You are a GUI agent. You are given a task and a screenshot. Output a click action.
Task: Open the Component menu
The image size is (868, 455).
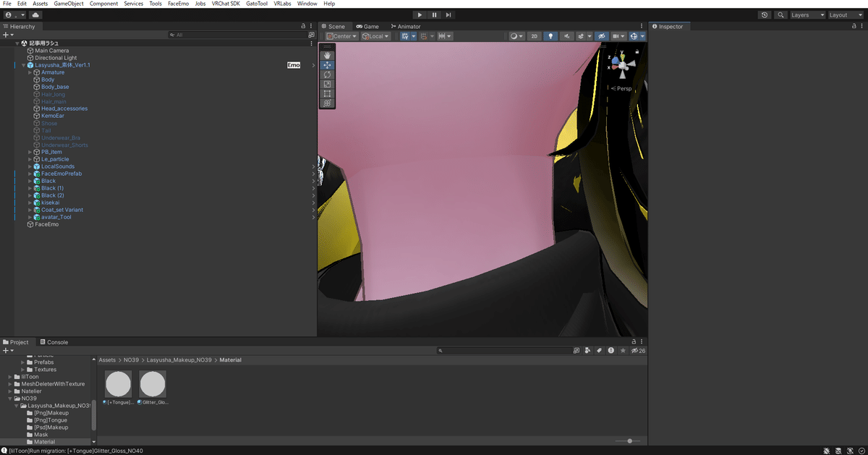pyautogui.click(x=103, y=4)
